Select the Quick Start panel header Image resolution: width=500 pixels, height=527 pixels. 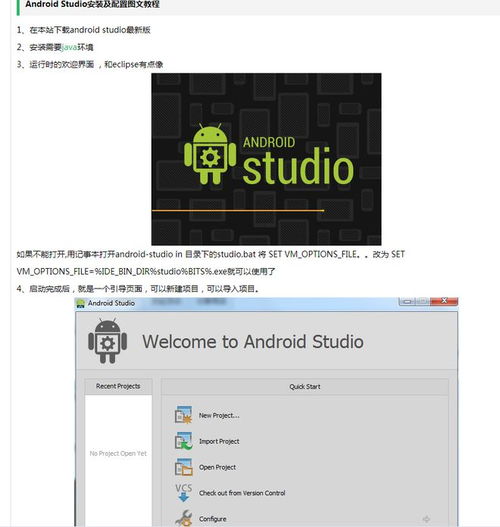pyautogui.click(x=305, y=387)
